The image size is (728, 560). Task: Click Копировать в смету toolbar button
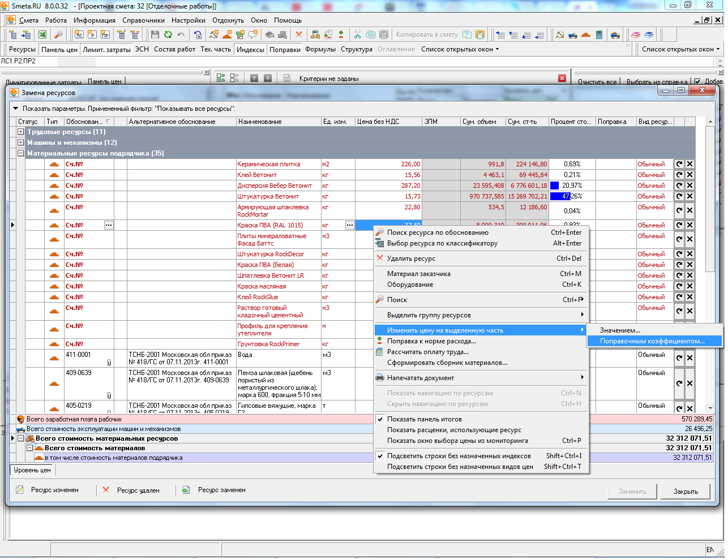[427, 35]
